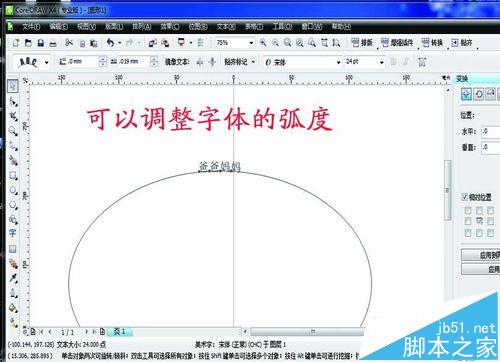Viewport: 500px width, 362px height.
Task: Click the New document icon
Action: pos(16,43)
